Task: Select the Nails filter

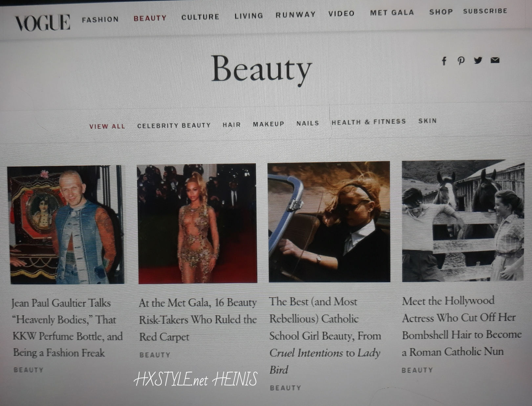Action: 308,123
